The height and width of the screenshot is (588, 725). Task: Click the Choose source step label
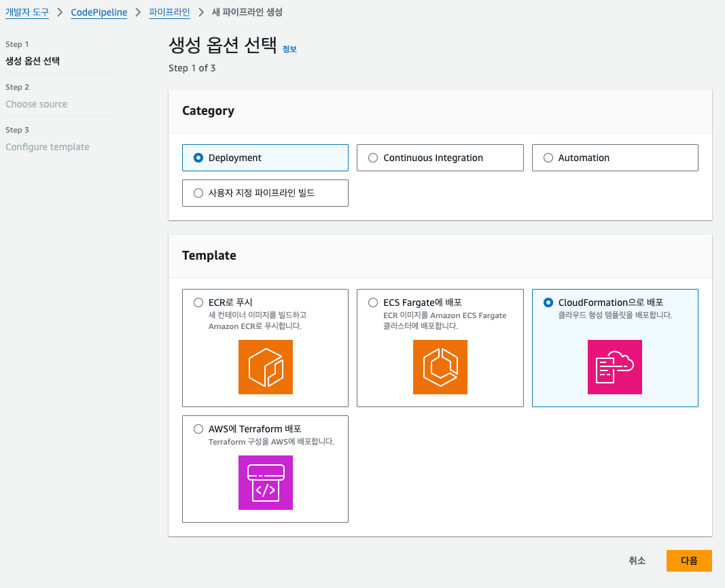tap(37, 104)
